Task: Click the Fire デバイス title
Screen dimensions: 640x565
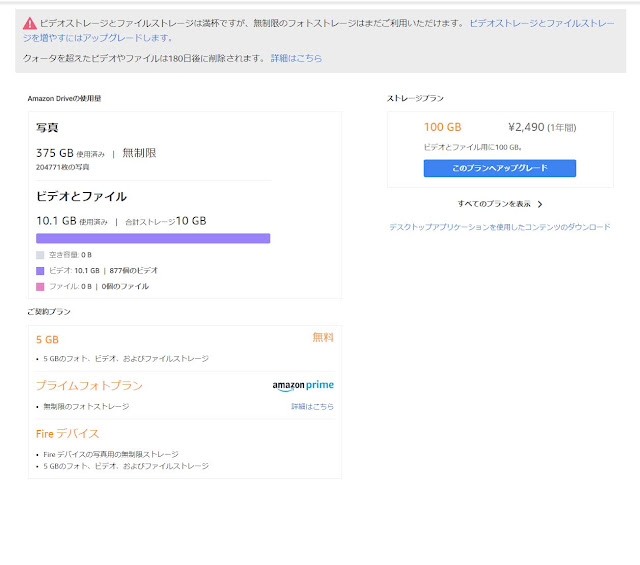Action: pyautogui.click(x=67, y=434)
